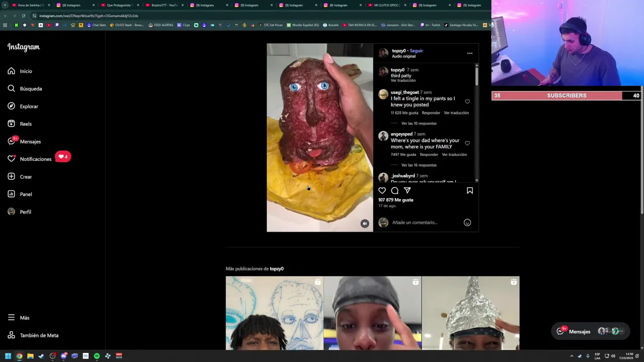The image size is (644, 362).
Task: Open Mensajes in the left sidebar
Action: [x=24, y=141]
